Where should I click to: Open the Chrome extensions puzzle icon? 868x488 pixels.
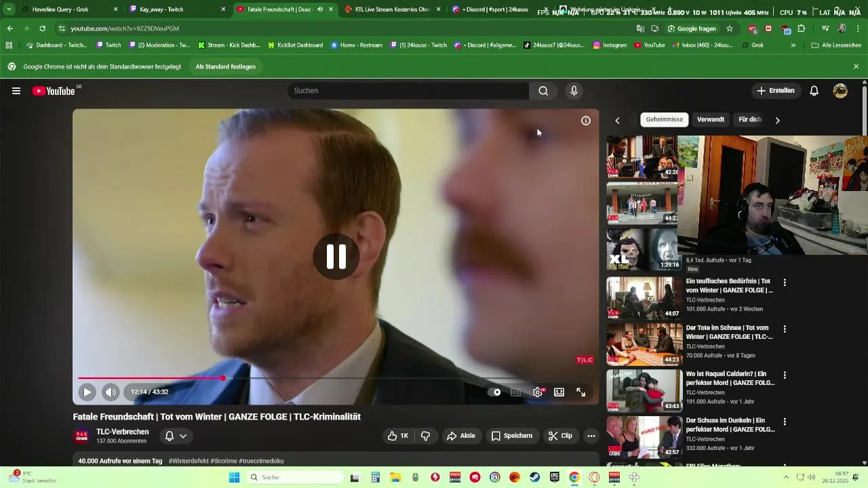(x=802, y=28)
